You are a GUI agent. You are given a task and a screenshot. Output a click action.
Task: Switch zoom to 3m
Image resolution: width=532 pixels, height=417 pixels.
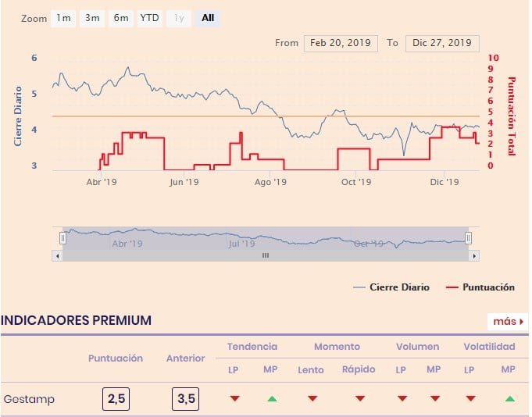click(x=92, y=18)
